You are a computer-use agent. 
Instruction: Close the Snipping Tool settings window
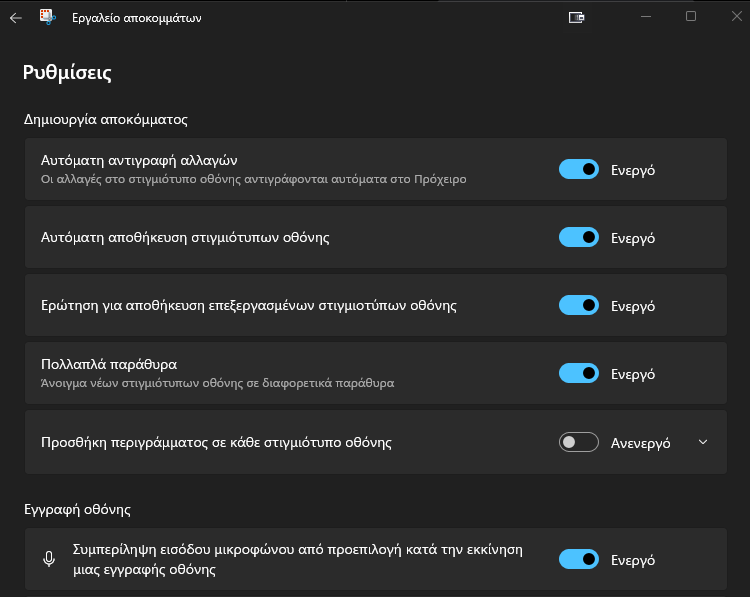click(737, 17)
